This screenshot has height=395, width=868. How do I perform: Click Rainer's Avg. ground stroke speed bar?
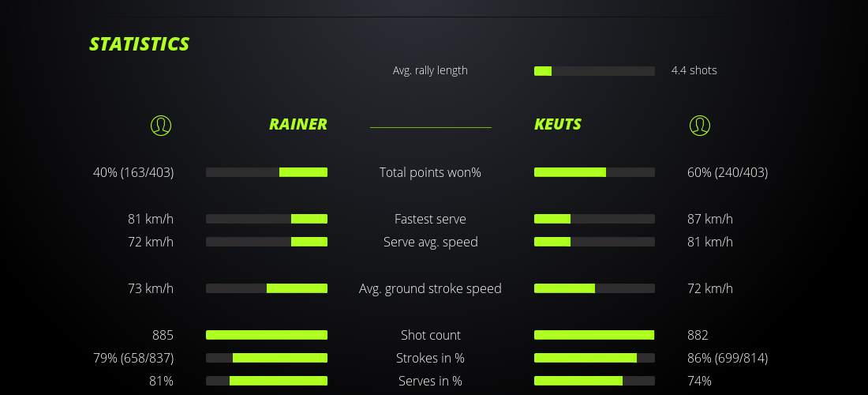267,288
